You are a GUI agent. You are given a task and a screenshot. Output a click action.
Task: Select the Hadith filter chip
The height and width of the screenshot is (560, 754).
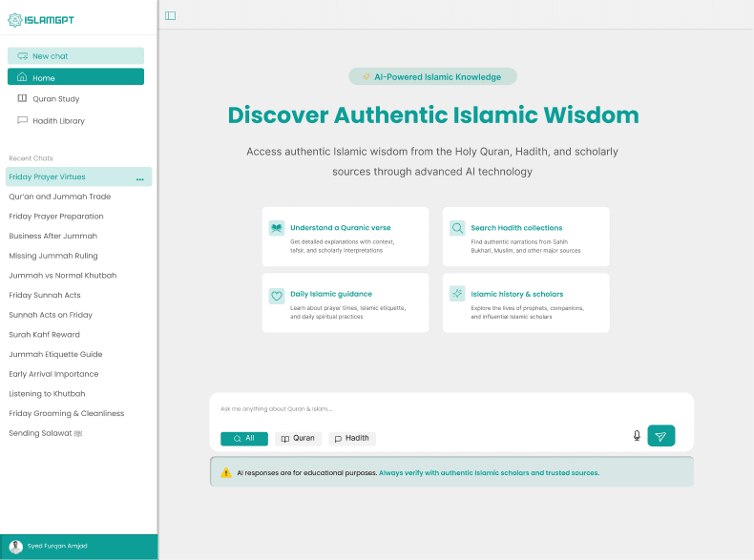pyautogui.click(x=352, y=439)
